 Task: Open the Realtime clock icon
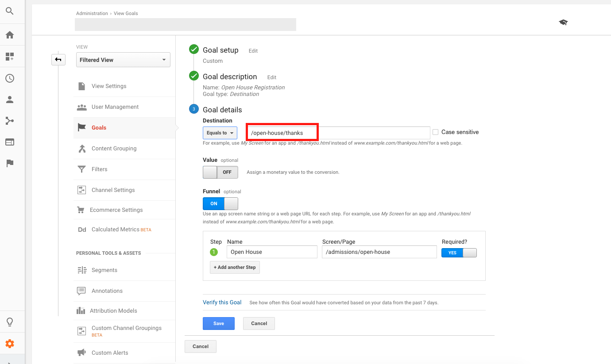pyautogui.click(x=10, y=78)
